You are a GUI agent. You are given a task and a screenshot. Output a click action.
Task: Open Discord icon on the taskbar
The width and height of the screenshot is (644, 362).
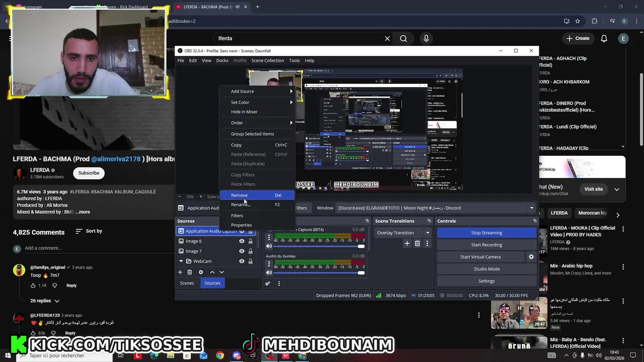click(236, 355)
